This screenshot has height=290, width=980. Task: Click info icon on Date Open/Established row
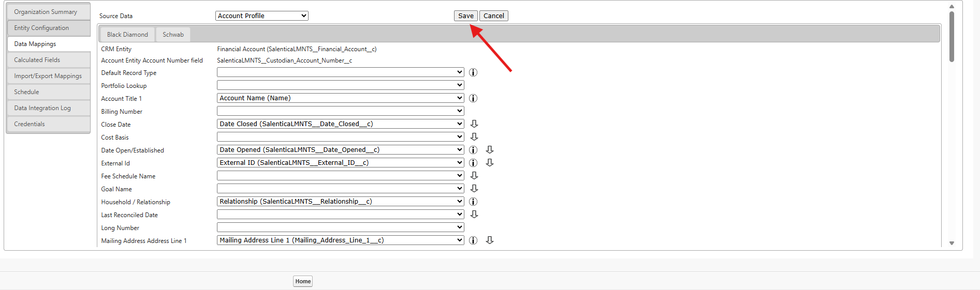coord(473,150)
